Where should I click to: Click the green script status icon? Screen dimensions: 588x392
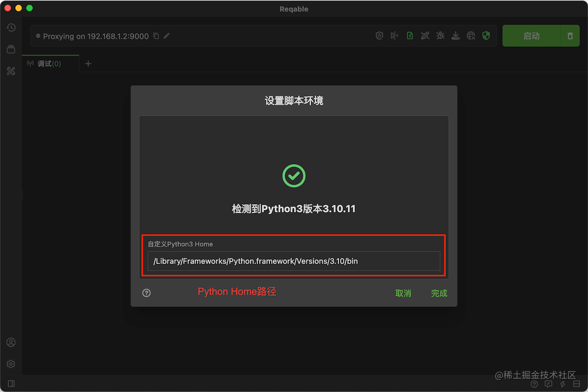coord(410,35)
